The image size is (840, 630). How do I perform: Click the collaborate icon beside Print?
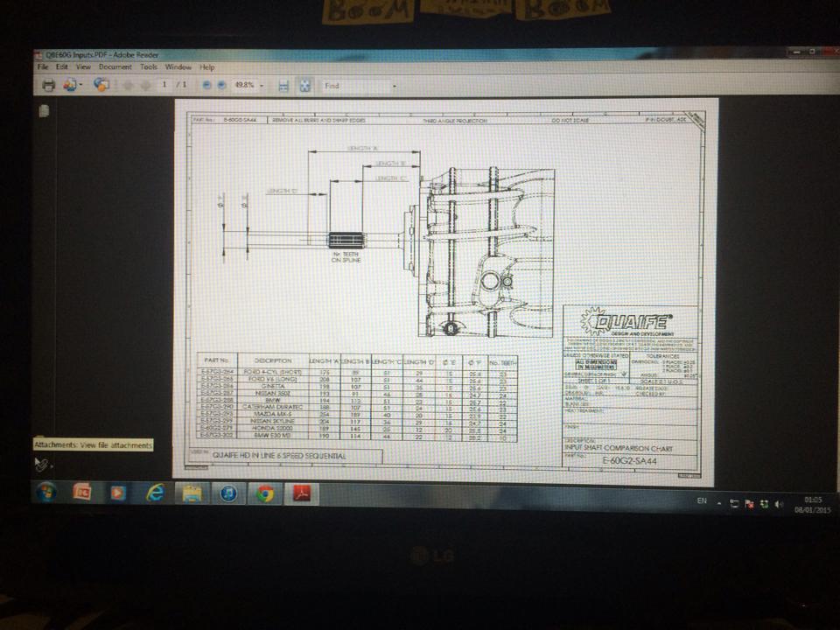(70, 85)
